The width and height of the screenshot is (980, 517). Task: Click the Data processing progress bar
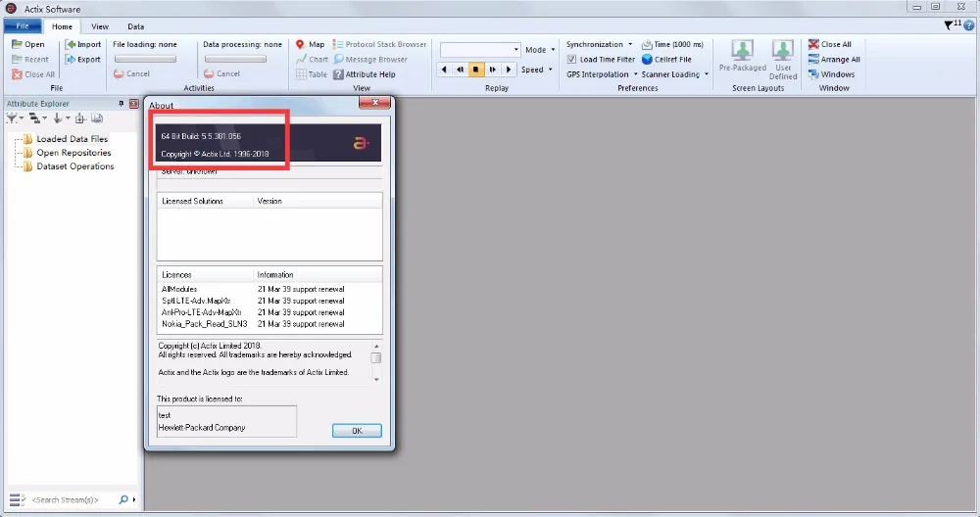coord(235,59)
